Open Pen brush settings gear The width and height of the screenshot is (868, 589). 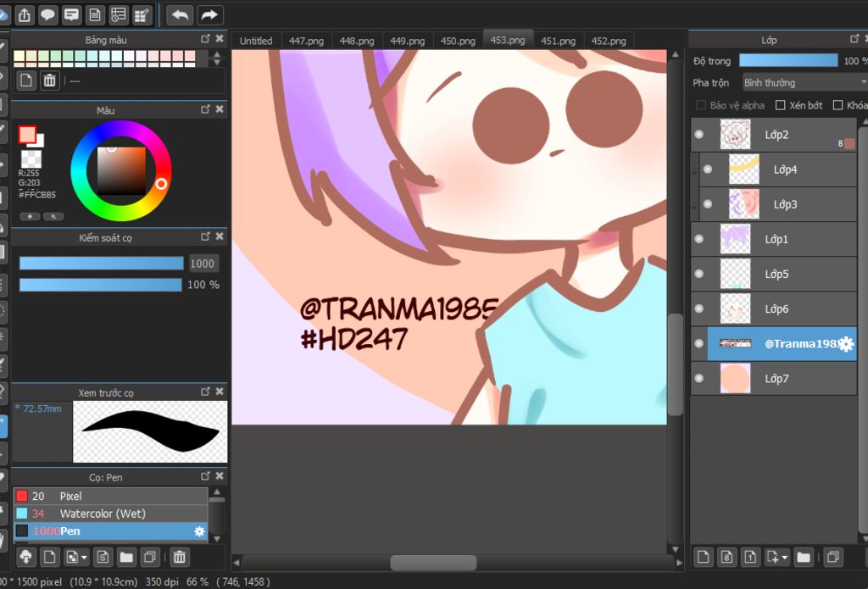coord(199,531)
